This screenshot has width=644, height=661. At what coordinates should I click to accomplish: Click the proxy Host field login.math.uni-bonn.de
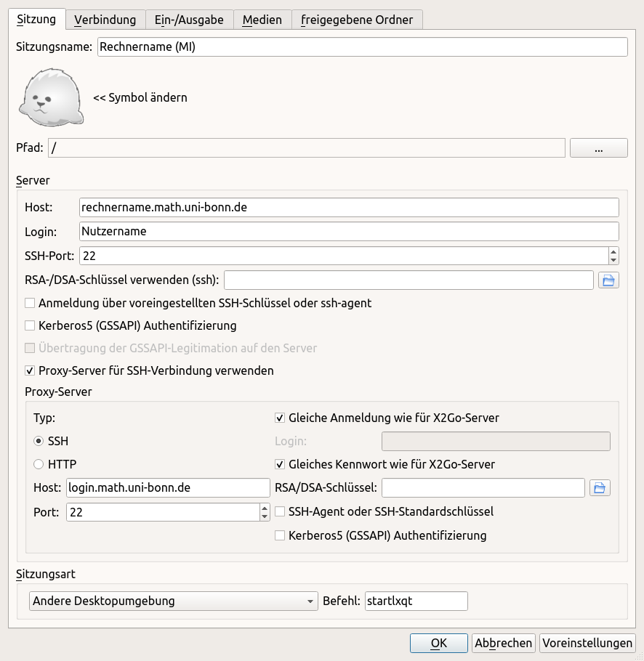[x=168, y=487]
